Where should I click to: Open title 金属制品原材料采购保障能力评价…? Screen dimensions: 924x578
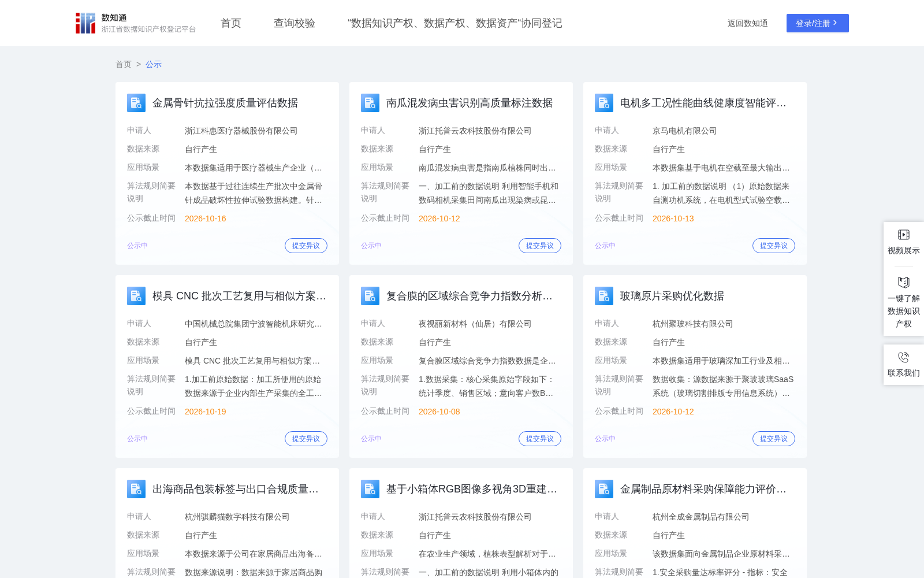click(703, 489)
